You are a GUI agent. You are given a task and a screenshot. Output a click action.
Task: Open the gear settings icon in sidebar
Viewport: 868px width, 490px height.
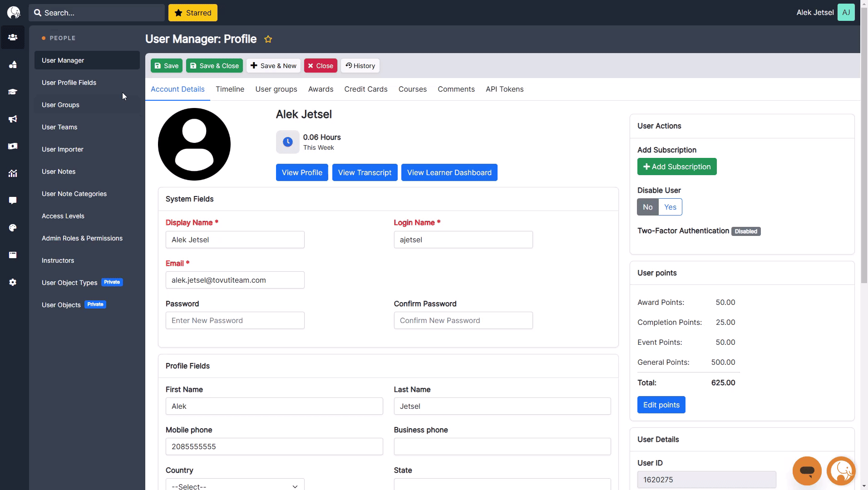pos(13,282)
